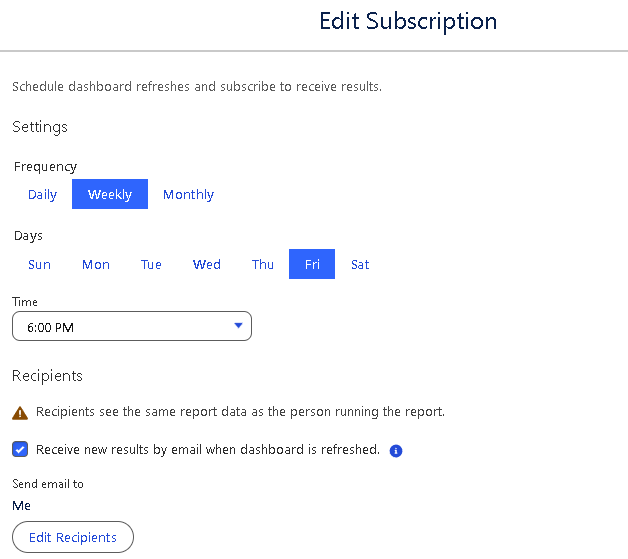Select Thu in the Days row
Viewport: 628px width, 559px height.
coord(263,265)
